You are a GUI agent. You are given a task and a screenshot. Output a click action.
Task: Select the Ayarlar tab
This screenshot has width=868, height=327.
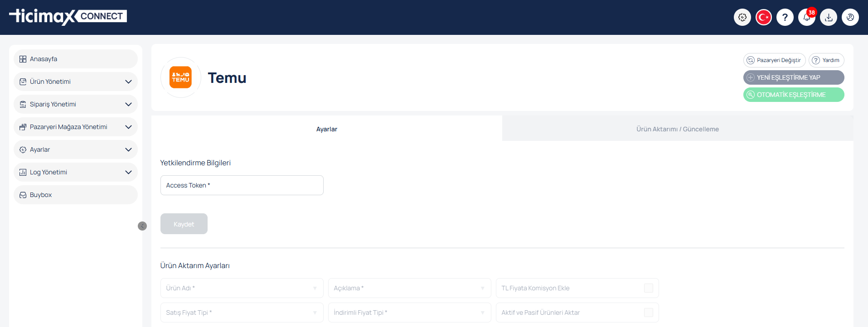coord(326,129)
